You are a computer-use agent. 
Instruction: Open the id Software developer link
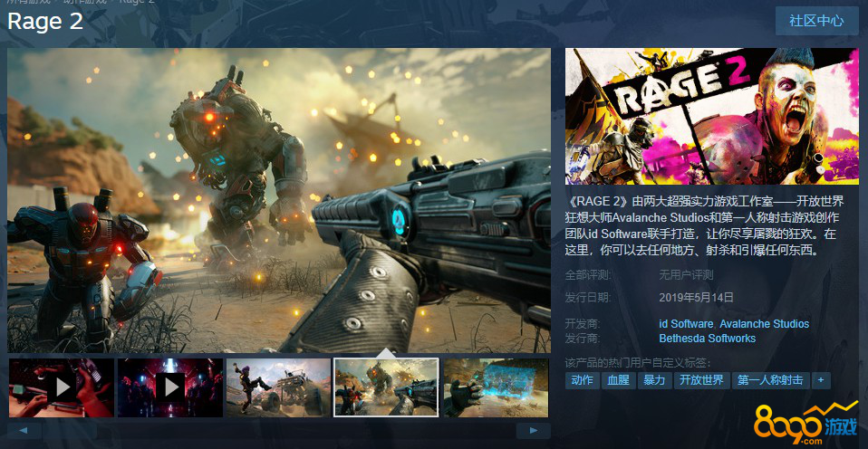click(686, 323)
